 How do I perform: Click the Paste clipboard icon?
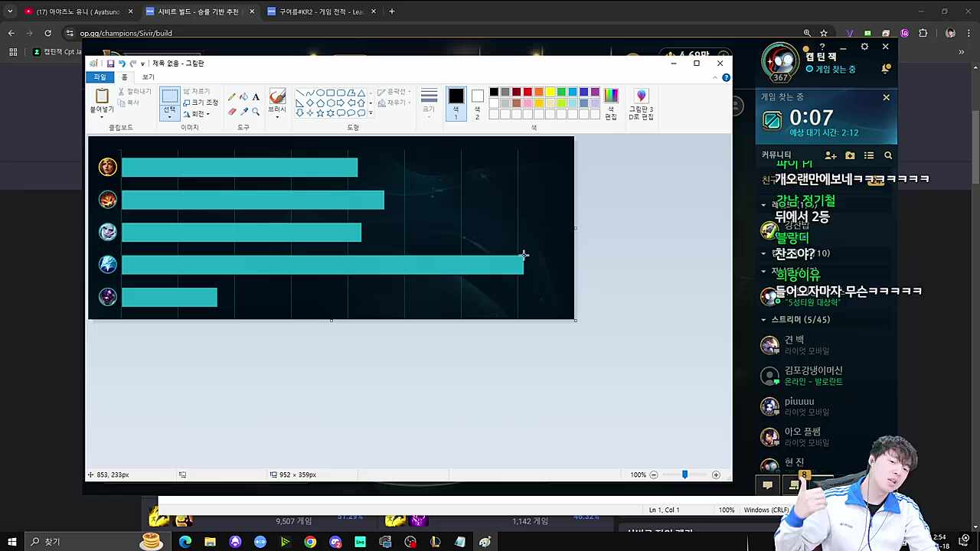pos(102,96)
